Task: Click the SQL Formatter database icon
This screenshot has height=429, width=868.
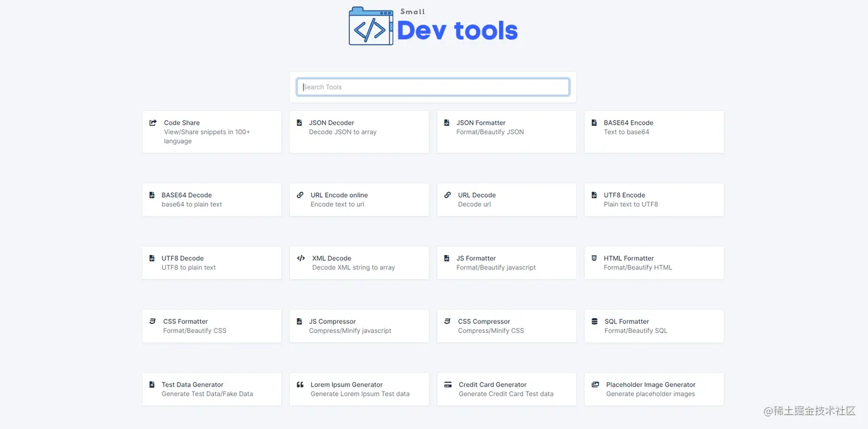Action: [x=594, y=322]
